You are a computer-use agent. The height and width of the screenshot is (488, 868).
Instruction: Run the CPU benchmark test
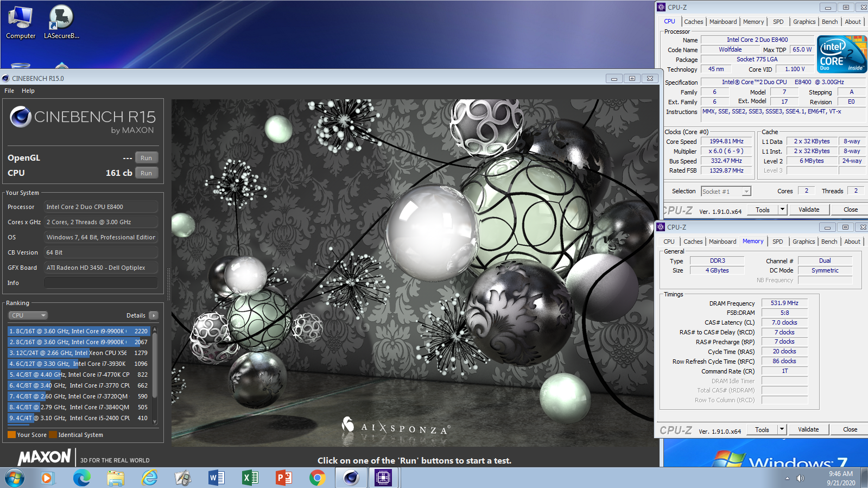(146, 173)
